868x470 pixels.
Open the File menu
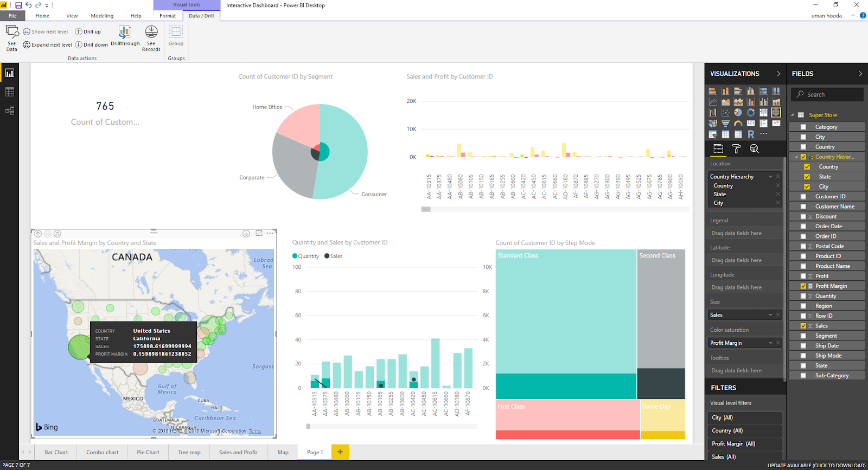click(12, 16)
